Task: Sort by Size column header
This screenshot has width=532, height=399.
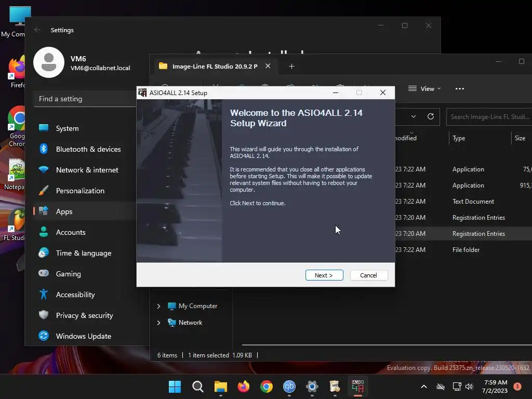Action: (520, 138)
